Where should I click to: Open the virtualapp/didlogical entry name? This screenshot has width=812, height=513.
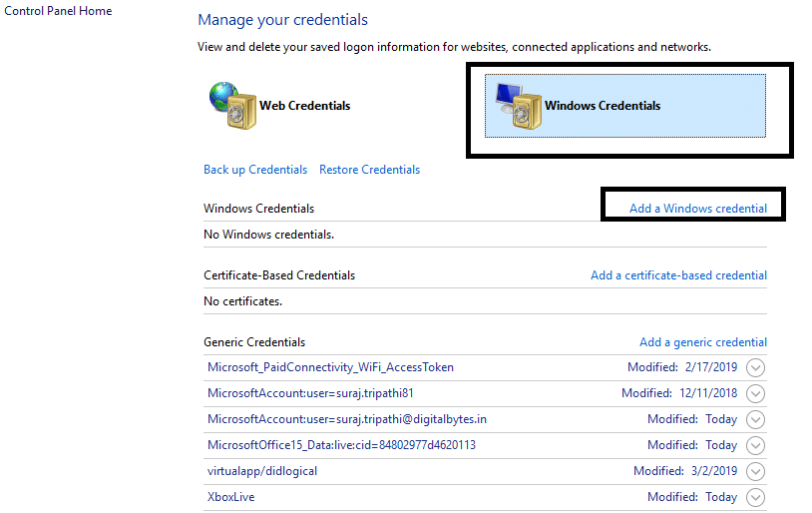(262, 471)
